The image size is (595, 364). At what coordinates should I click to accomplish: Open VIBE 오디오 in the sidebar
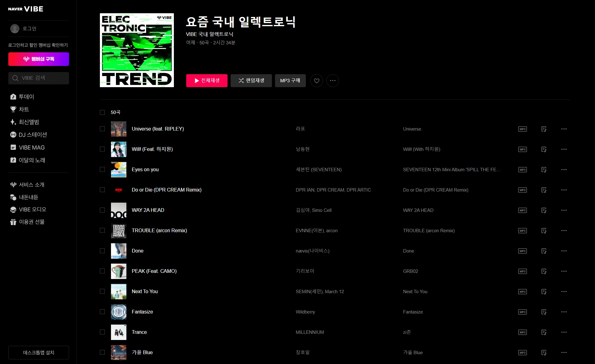[x=28, y=209]
